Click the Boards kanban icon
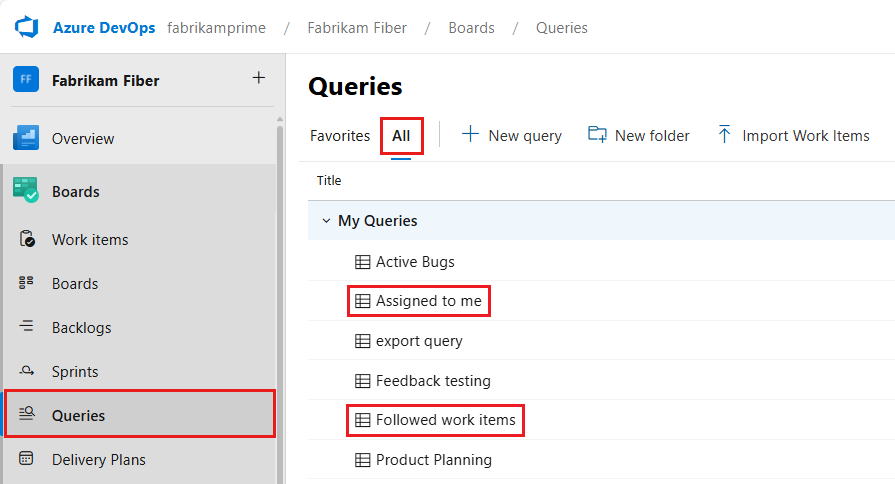Viewport: 895px width, 484px height. click(26, 283)
